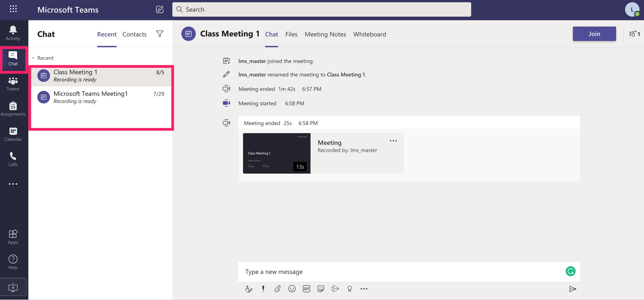644x300 pixels.
Task: Switch to the Contacts tab
Action: [135, 34]
